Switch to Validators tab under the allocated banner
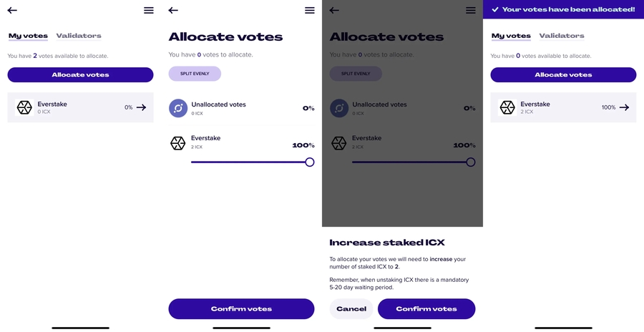Viewport: 644px width, 332px height. coord(562,36)
